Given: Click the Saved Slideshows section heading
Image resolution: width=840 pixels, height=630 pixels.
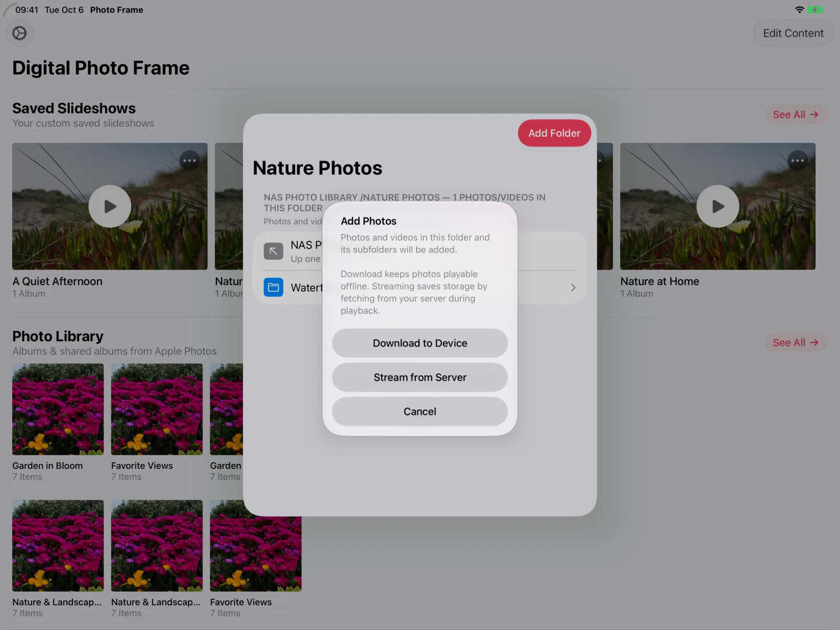Looking at the screenshot, I should pyautogui.click(x=74, y=108).
